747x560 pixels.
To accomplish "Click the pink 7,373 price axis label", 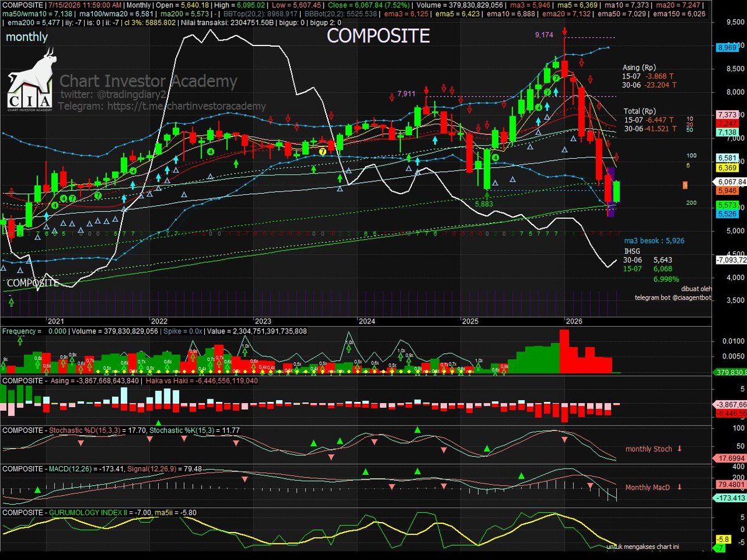I will 727,115.
